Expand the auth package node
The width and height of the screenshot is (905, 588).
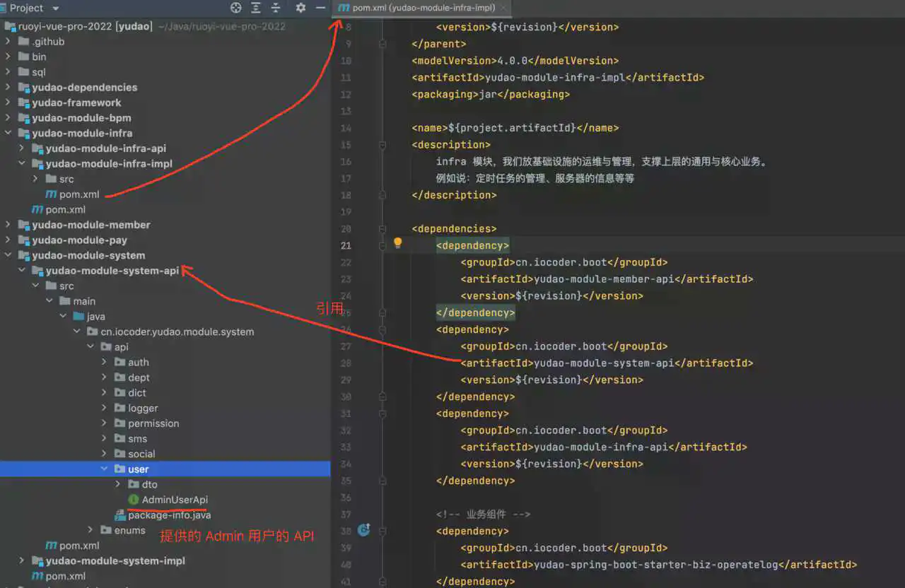pyautogui.click(x=105, y=363)
